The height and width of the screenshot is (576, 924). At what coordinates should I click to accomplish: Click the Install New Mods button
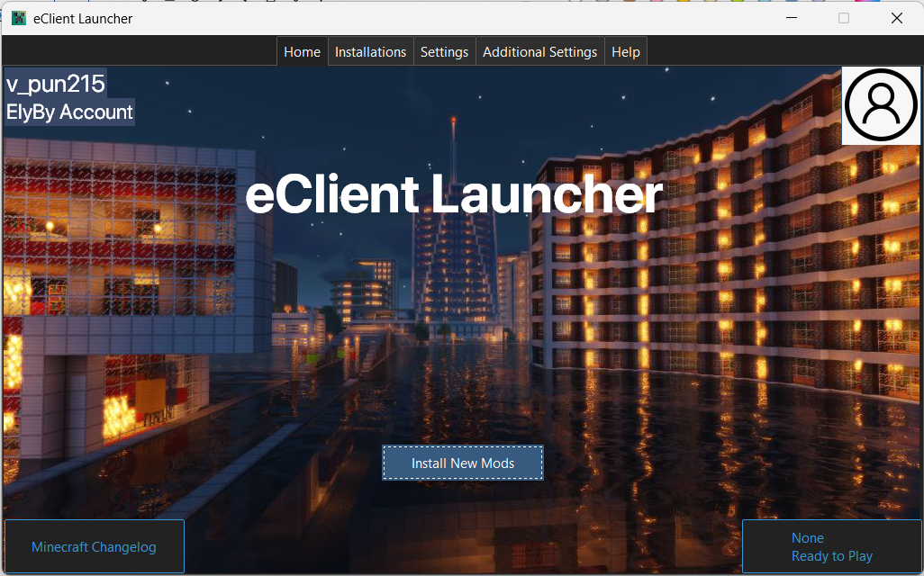tap(462, 462)
